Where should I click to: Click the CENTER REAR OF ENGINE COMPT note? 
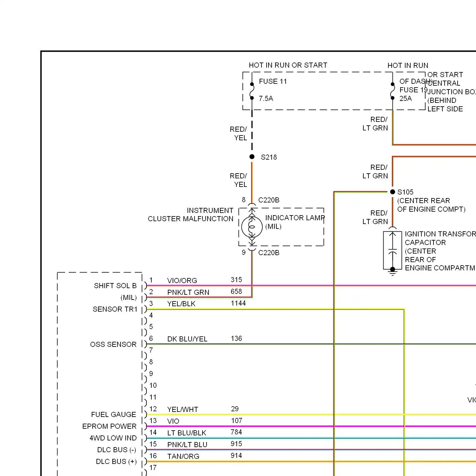click(x=431, y=205)
